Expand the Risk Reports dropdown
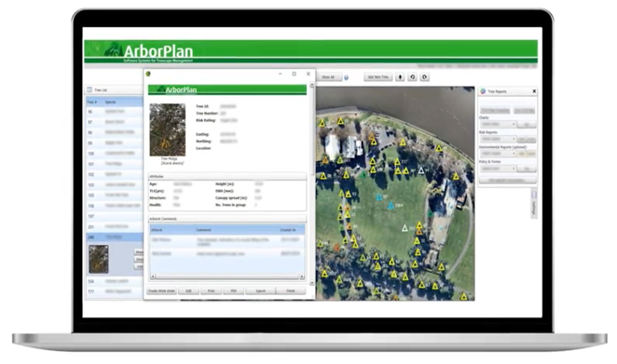 click(498, 139)
